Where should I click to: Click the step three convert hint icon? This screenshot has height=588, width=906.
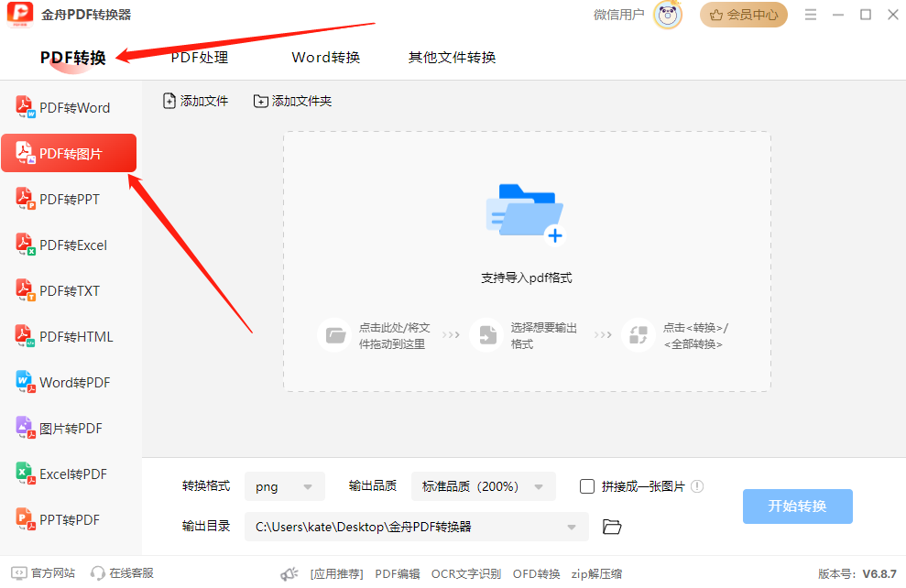(639, 335)
